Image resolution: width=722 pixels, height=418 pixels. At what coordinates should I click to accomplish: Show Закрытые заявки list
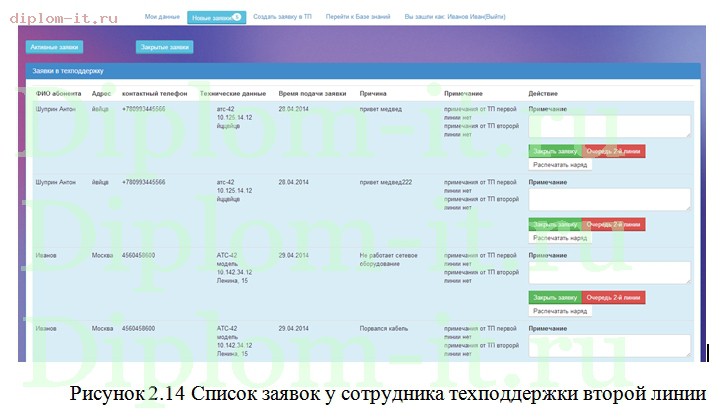164,47
